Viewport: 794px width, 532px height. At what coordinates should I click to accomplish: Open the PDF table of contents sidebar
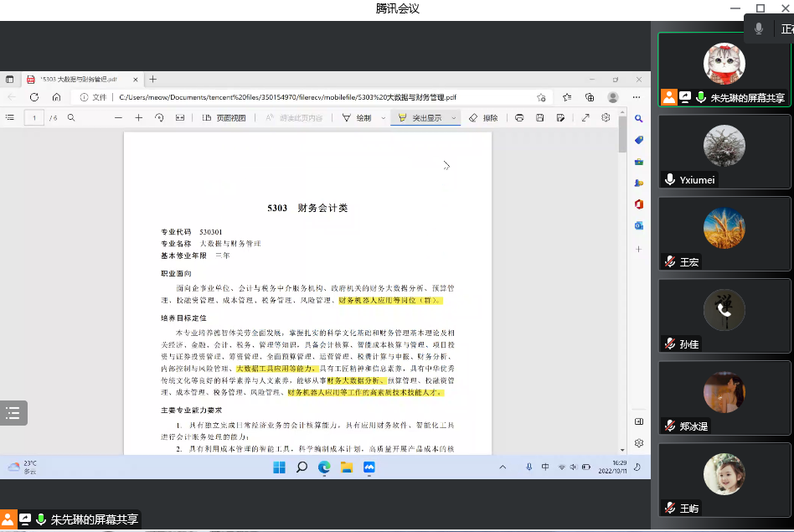tap(10, 118)
